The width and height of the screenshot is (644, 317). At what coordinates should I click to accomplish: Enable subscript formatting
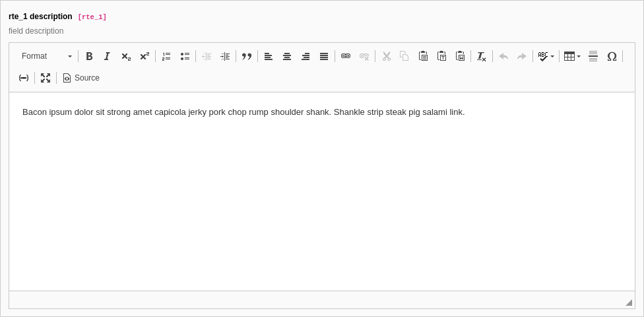125,56
